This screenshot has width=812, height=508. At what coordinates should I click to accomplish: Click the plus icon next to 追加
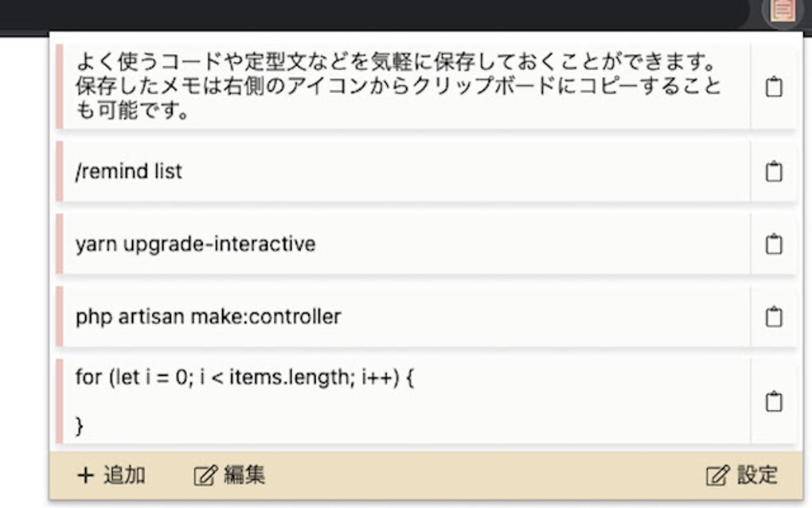(85, 476)
